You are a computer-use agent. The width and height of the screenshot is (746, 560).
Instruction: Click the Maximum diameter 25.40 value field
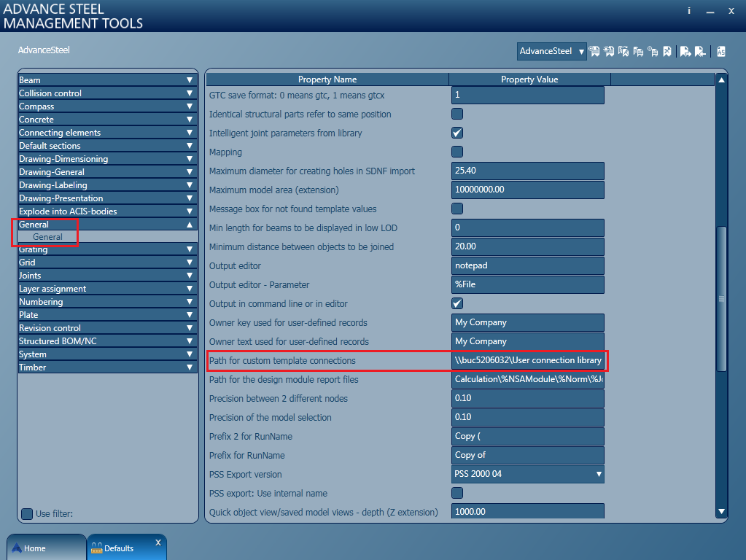pos(528,171)
